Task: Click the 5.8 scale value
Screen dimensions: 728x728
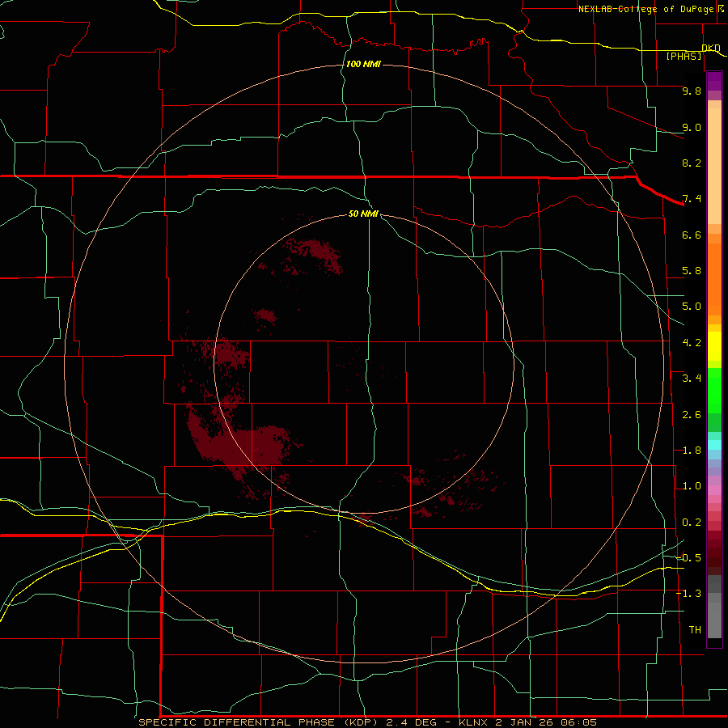Action: click(692, 271)
